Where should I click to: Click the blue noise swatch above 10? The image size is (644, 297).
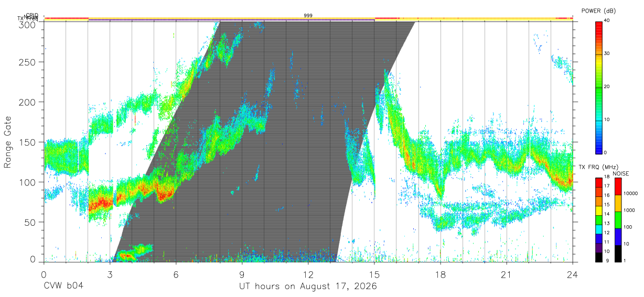coord(617,237)
